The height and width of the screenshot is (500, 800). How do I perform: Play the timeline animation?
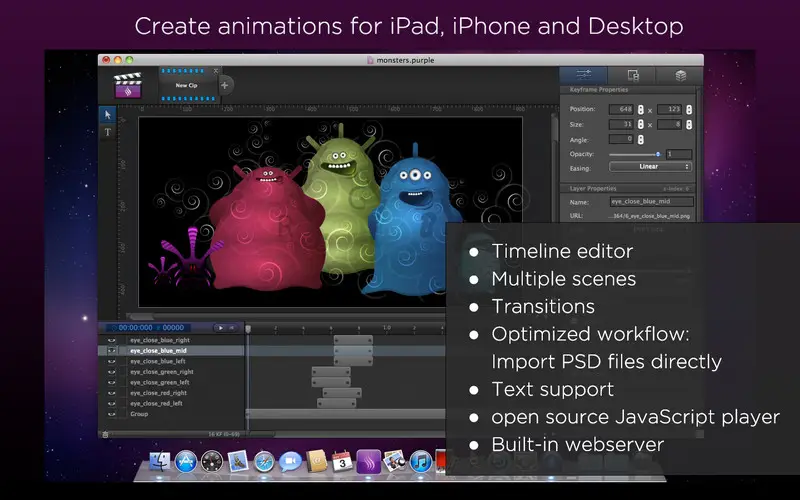[x=221, y=328]
